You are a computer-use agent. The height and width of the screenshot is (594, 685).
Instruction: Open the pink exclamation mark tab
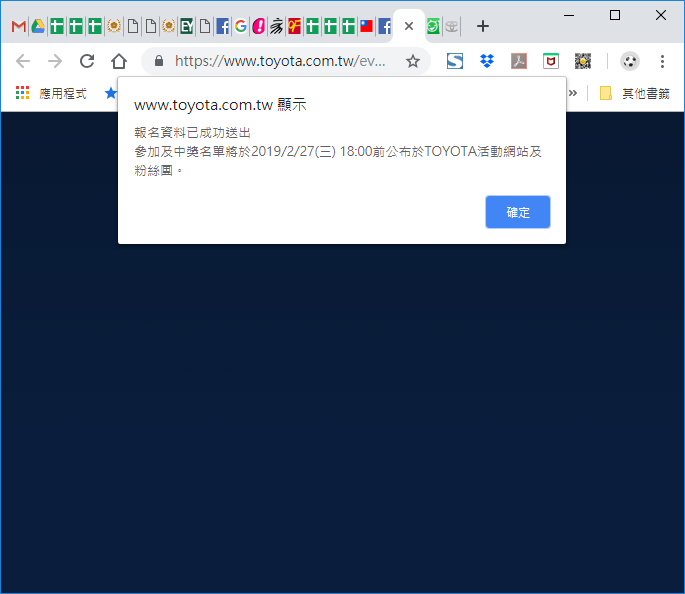tap(259, 27)
